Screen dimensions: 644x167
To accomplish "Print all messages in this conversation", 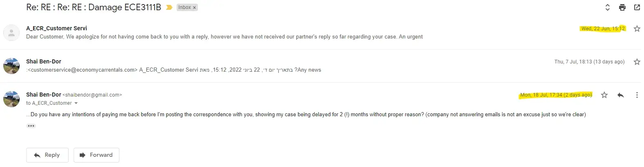I will coord(622,7).
